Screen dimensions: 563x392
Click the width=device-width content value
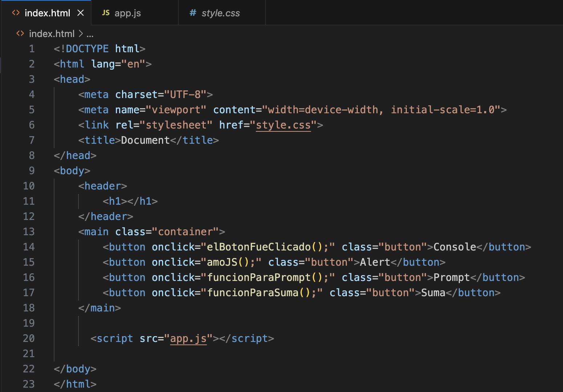323,110
